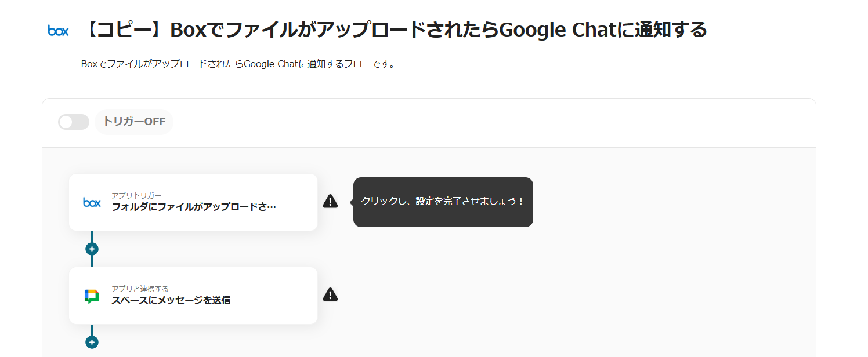Click the flow description text below the title
The image size is (868, 357).
238,64
